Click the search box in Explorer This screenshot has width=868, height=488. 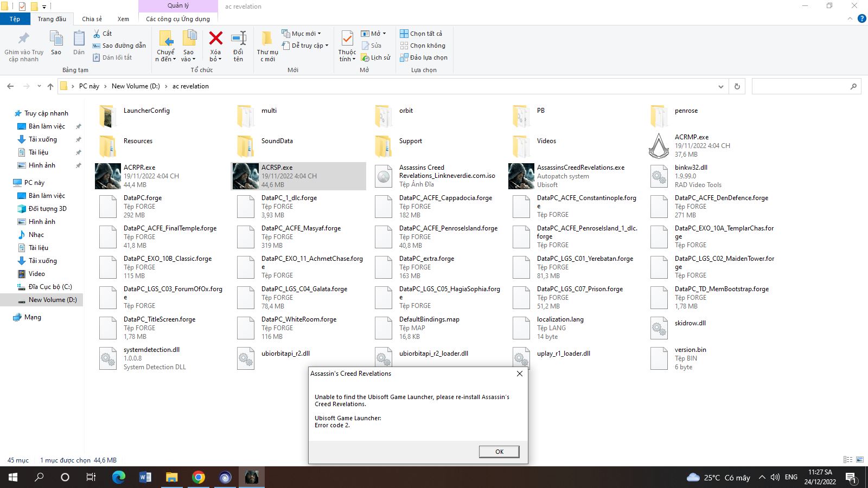(x=801, y=86)
